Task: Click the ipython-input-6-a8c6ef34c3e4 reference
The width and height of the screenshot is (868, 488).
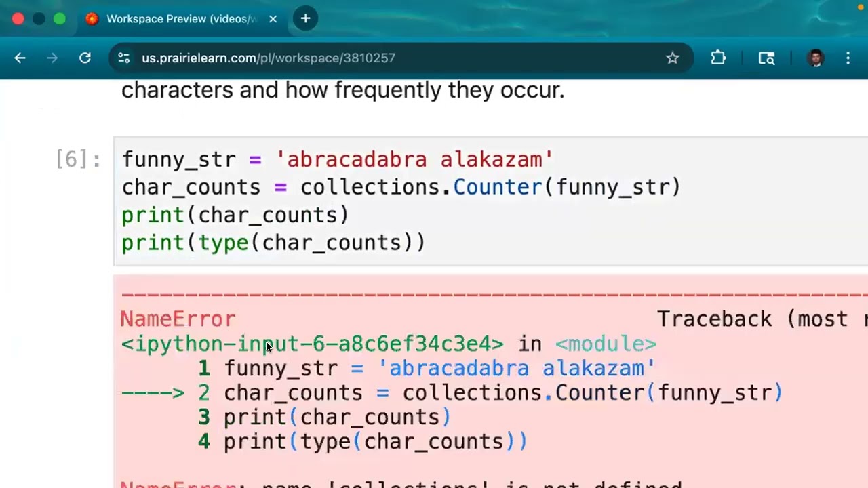Action: (312, 344)
